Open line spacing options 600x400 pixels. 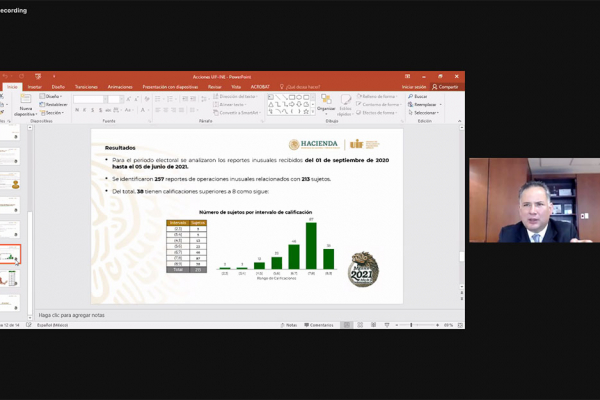[205, 99]
